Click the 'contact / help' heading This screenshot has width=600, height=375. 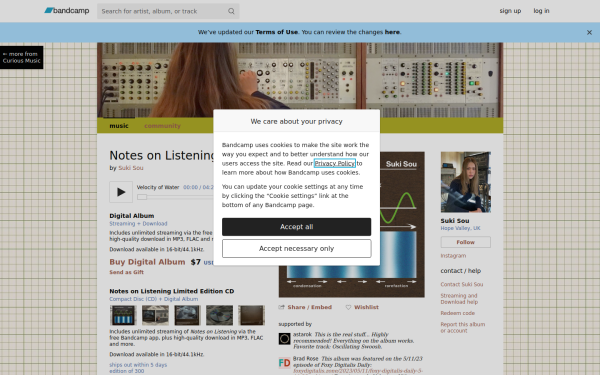tap(461, 271)
